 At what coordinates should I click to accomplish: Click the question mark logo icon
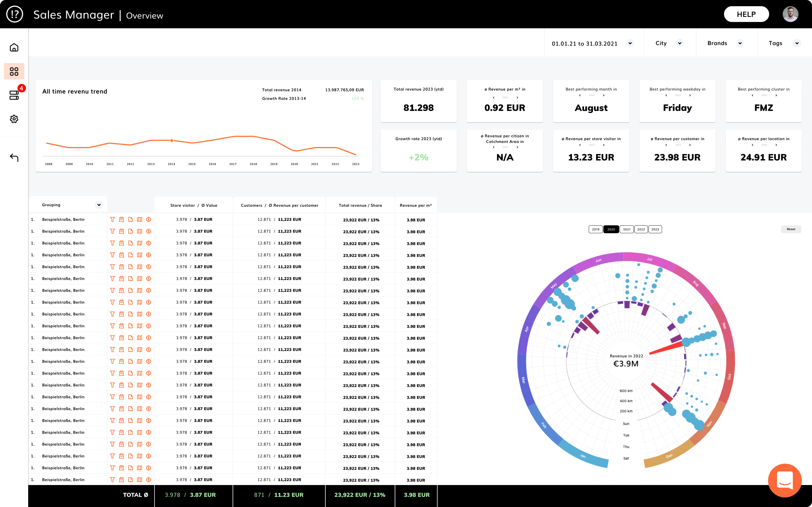click(x=14, y=14)
